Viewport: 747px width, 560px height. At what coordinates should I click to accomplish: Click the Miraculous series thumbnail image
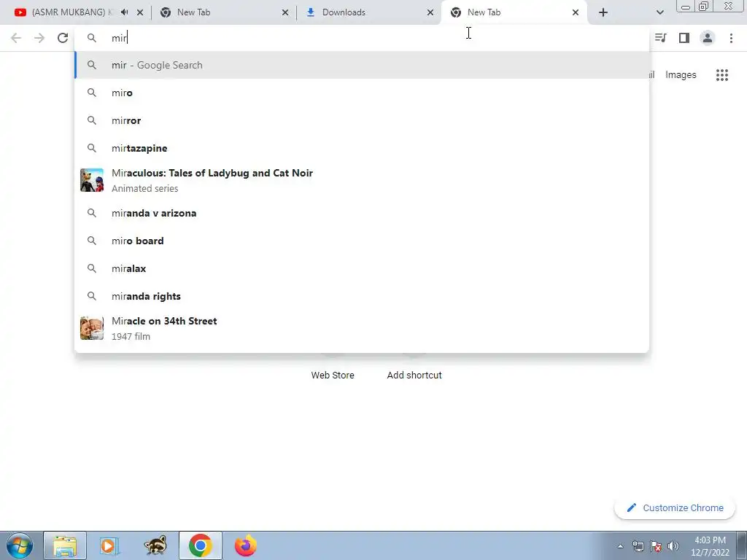[92, 180]
